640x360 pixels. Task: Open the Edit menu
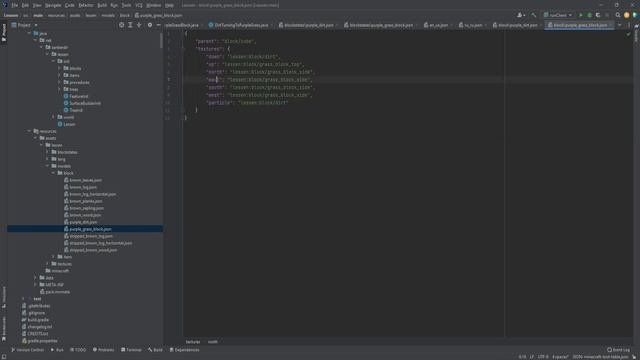pyautogui.click(x=25, y=5)
